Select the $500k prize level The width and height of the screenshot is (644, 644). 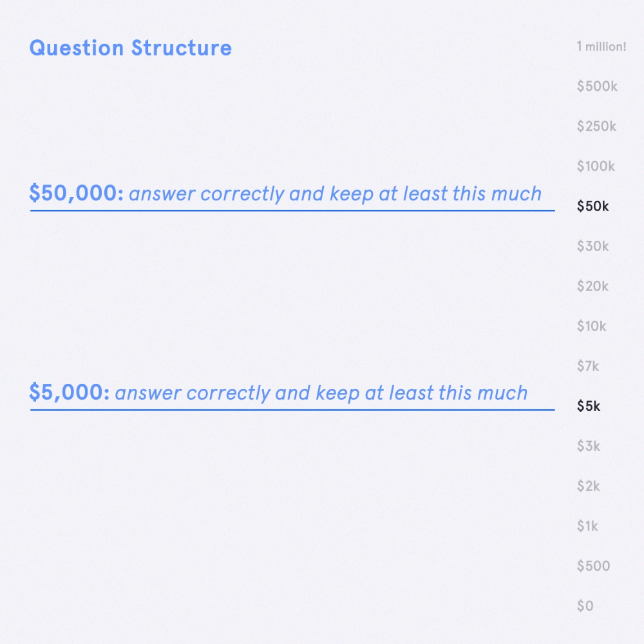tap(597, 86)
